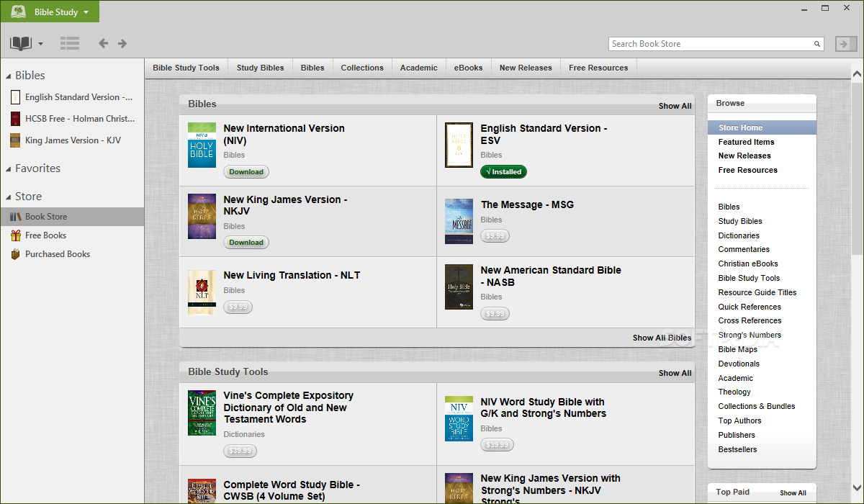Screen dimensions: 864x504
Task: Show All in Bibles section header
Action: (675, 106)
